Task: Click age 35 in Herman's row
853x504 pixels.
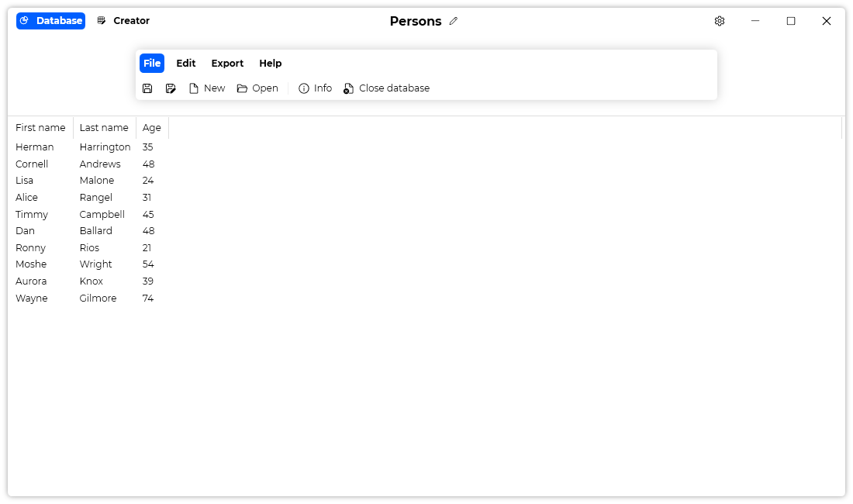Action: point(148,147)
